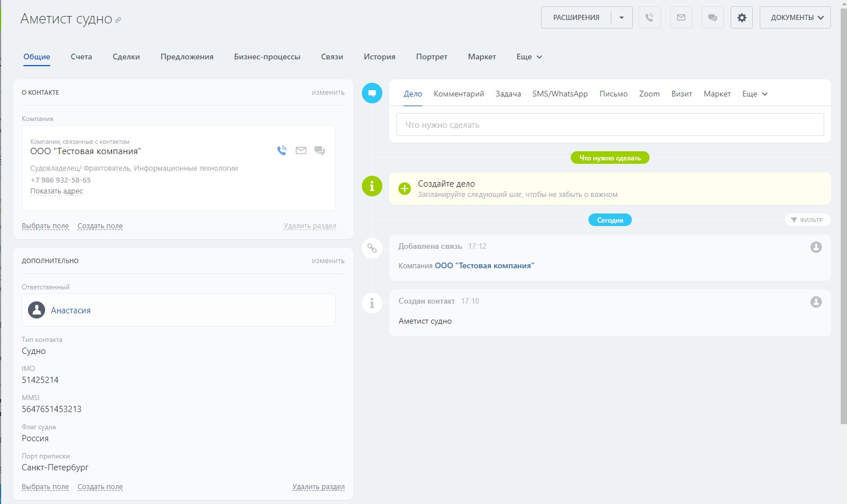Viewport: 847px width, 504px height.
Task: Select the Комментарий tab
Action: point(458,94)
